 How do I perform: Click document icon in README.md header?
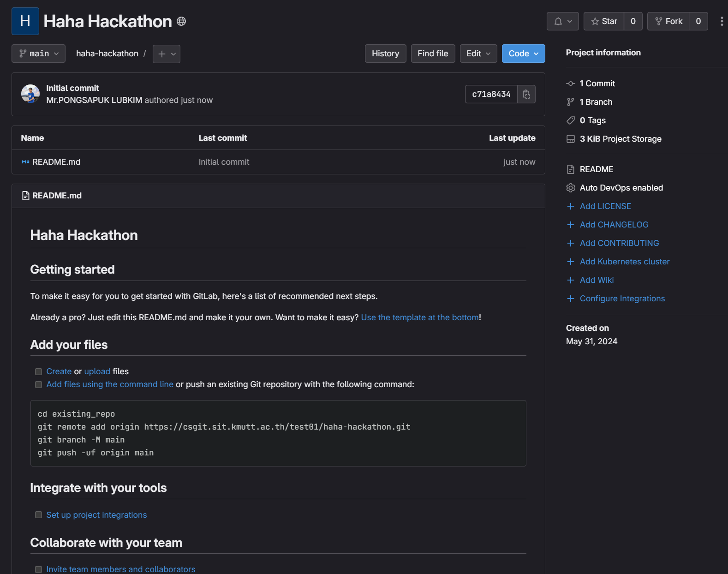point(26,196)
